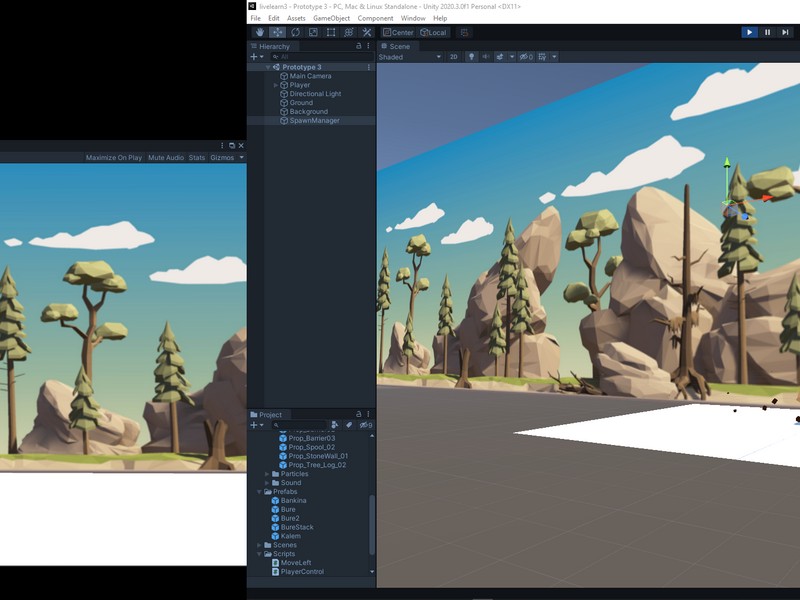Choose the Rect Transform tool
This screenshot has width=800, height=600.
[x=332, y=33]
